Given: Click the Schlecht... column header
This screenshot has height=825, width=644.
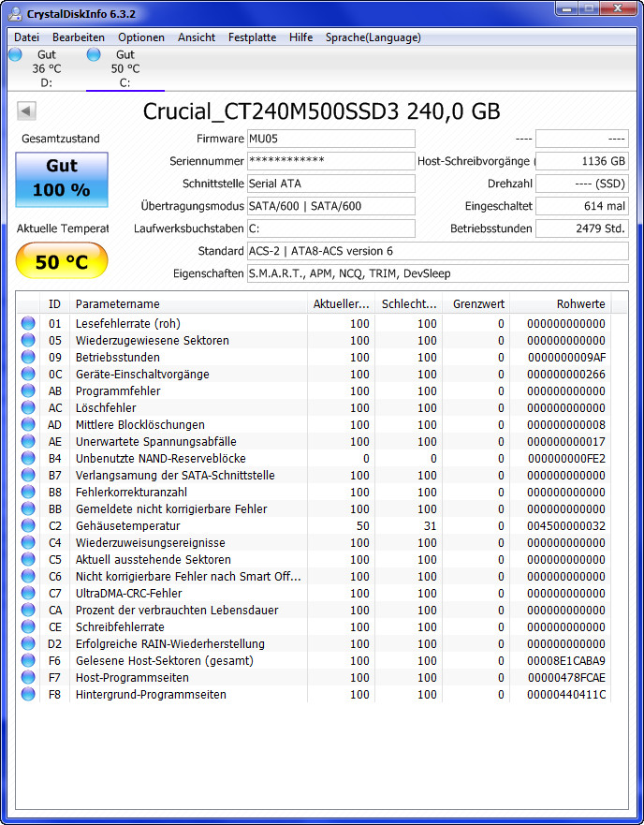Looking at the screenshot, I should click(408, 304).
